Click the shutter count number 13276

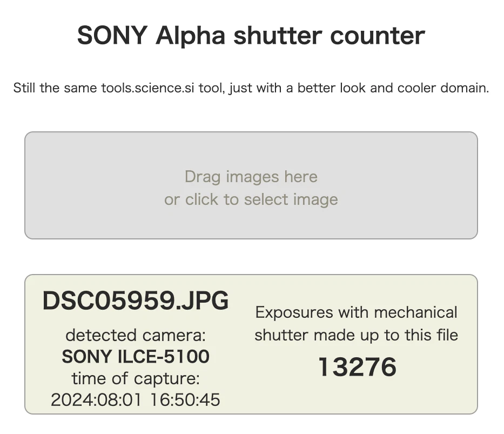[x=357, y=368]
